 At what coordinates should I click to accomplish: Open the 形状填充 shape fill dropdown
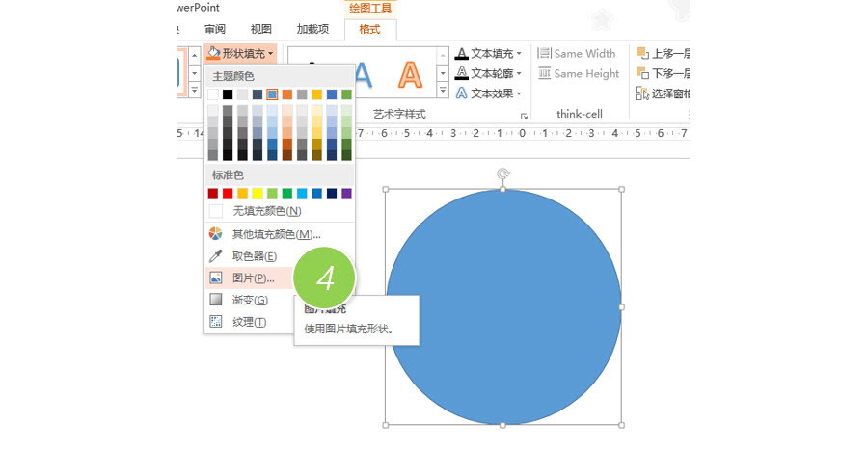point(240,54)
